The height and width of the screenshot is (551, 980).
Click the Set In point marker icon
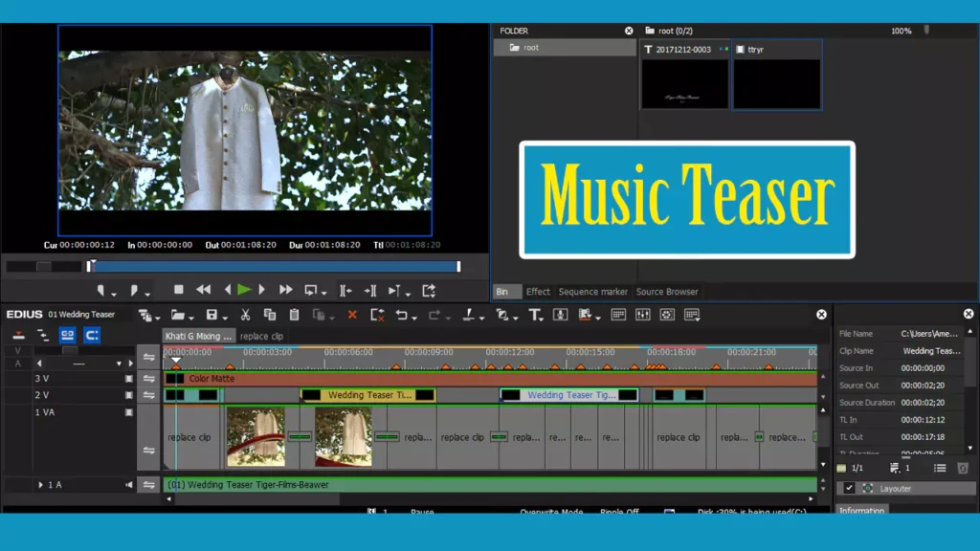tap(100, 291)
